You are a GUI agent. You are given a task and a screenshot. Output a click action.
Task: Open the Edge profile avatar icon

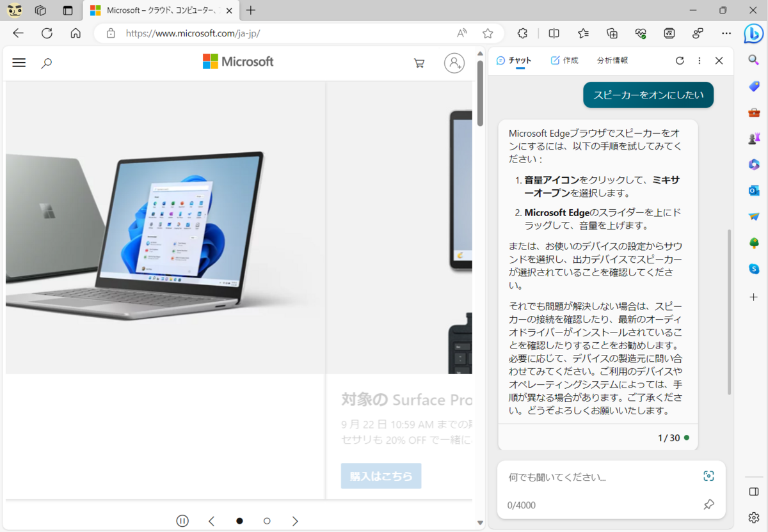[15, 10]
